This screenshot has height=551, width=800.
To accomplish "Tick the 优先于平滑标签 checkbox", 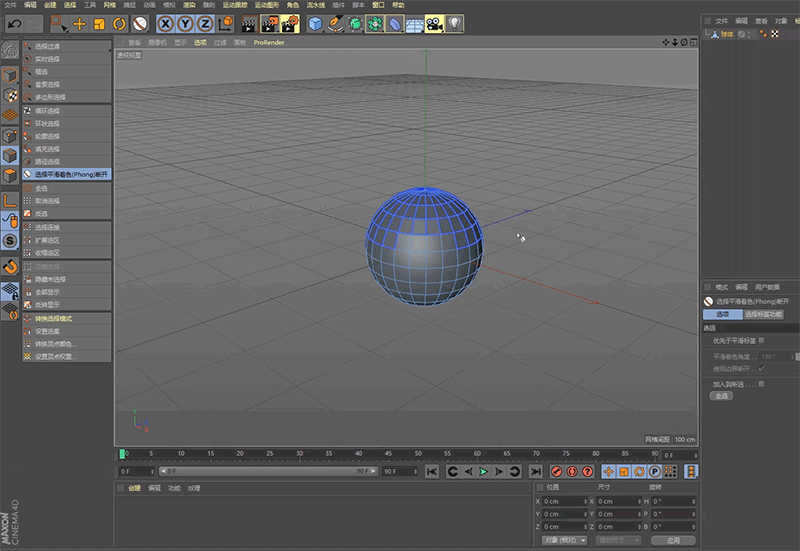I will 762,340.
